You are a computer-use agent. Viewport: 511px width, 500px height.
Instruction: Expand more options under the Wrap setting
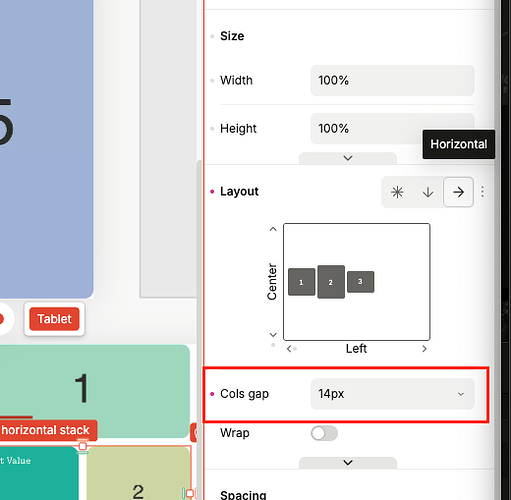(x=348, y=463)
